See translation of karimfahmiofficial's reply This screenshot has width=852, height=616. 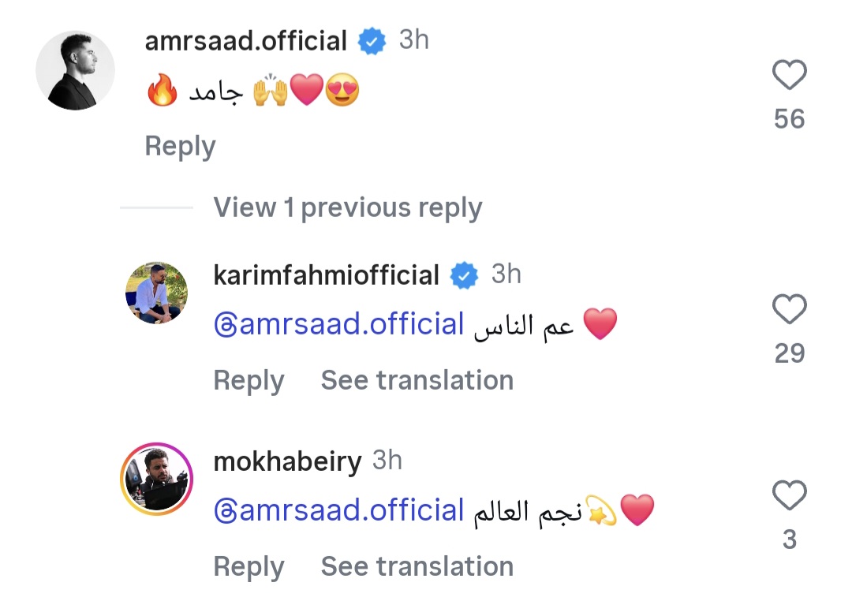tap(417, 380)
